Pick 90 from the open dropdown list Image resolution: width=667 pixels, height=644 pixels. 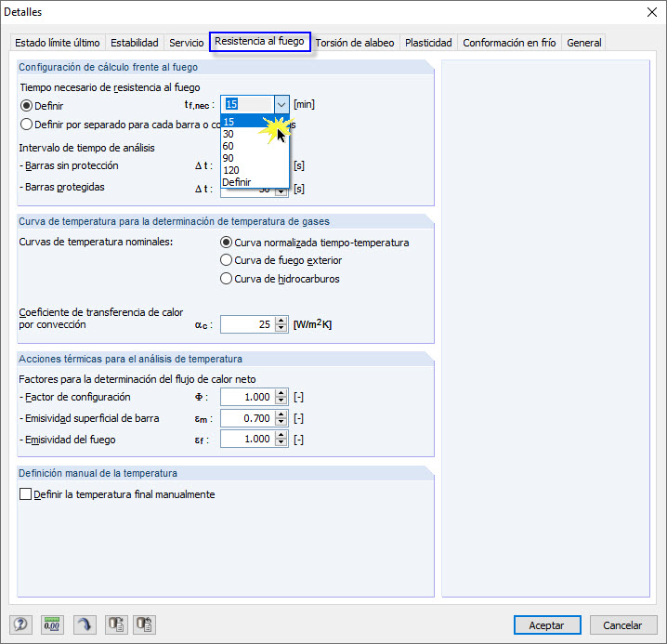pos(255,158)
